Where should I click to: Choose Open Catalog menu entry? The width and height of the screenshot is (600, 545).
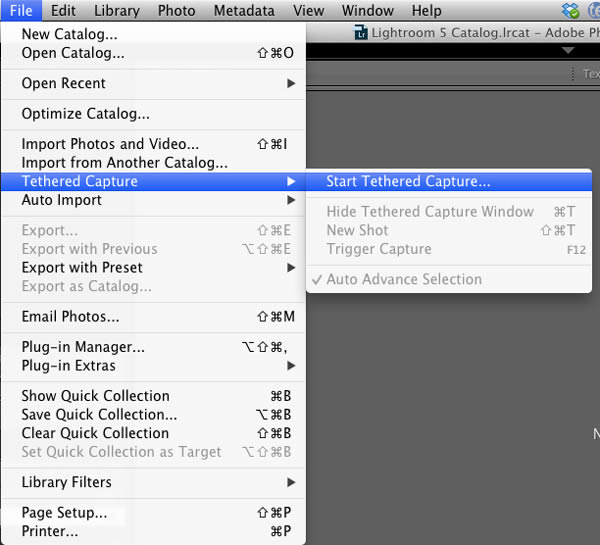(73, 52)
